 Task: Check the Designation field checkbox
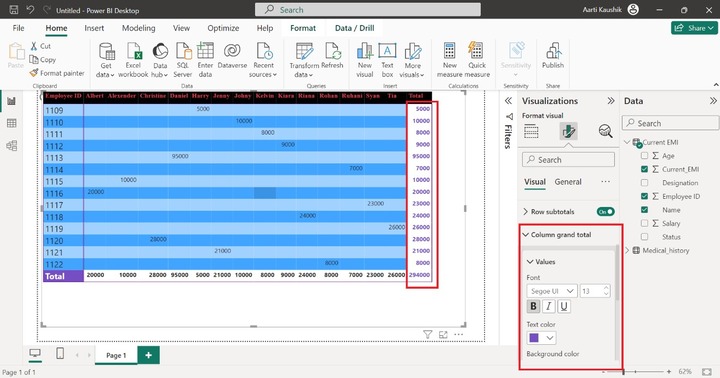[644, 183]
